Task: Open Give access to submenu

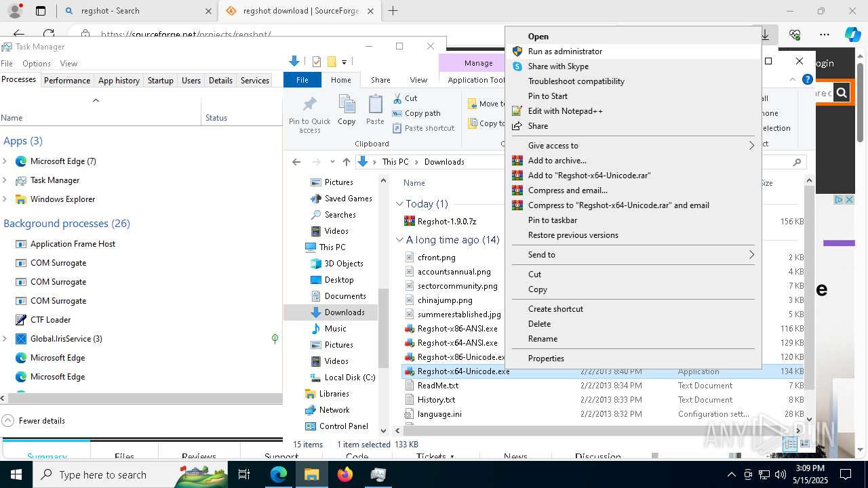Action: tap(633, 146)
